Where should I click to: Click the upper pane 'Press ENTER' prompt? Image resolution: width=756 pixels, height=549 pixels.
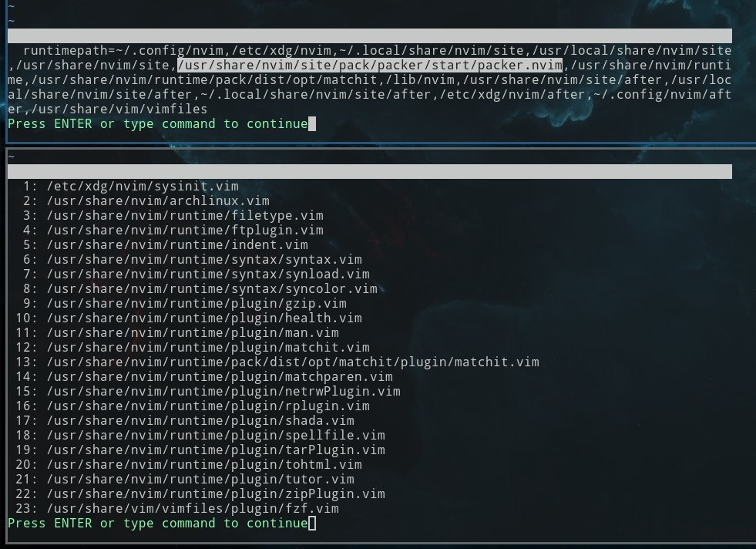(x=158, y=124)
